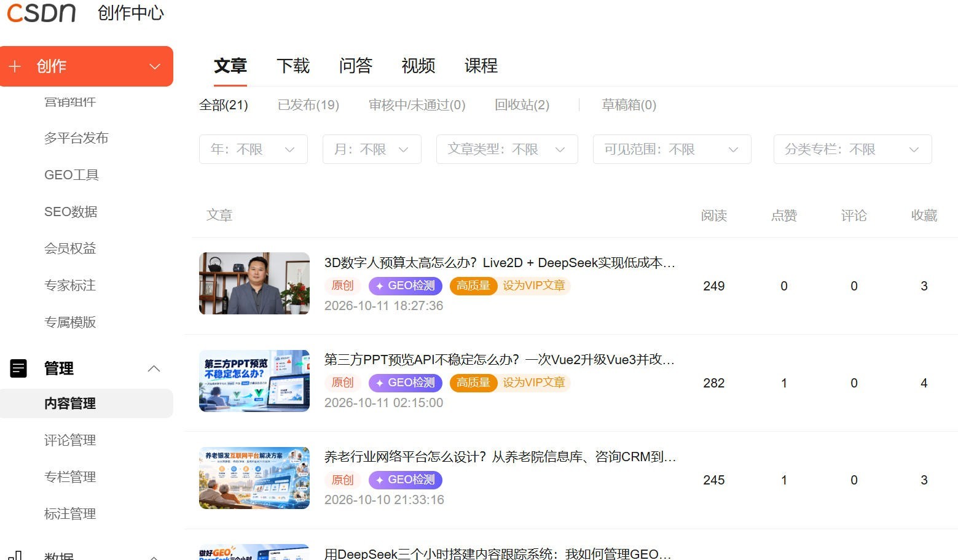Open 评论管理 in the sidebar

click(70, 440)
